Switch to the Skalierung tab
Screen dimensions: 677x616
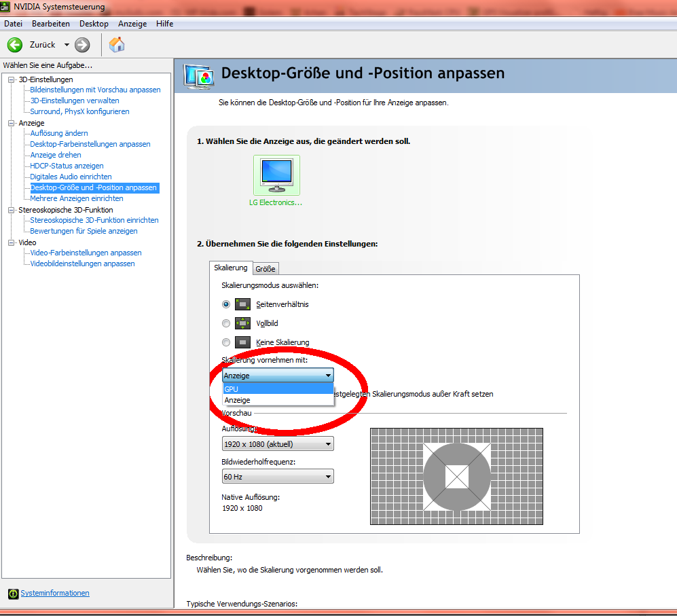(231, 268)
